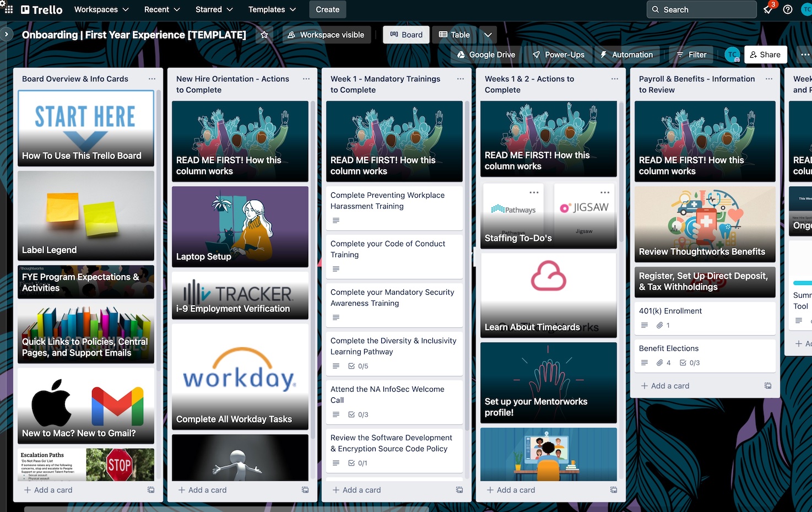This screenshot has height=512, width=812.
Task: Open the Templates dropdown menu
Action: pyautogui.click(x=272, y=9)
